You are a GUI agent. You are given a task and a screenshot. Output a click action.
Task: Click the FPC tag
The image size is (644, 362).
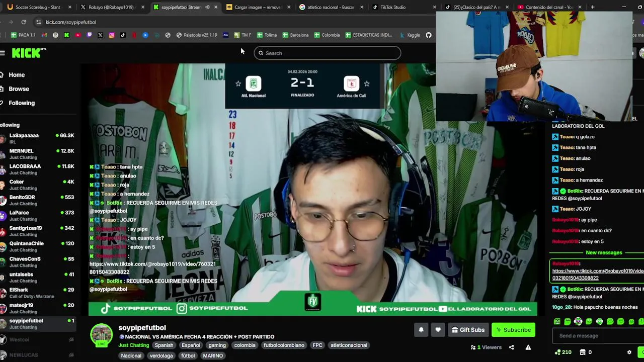[317, 345]
